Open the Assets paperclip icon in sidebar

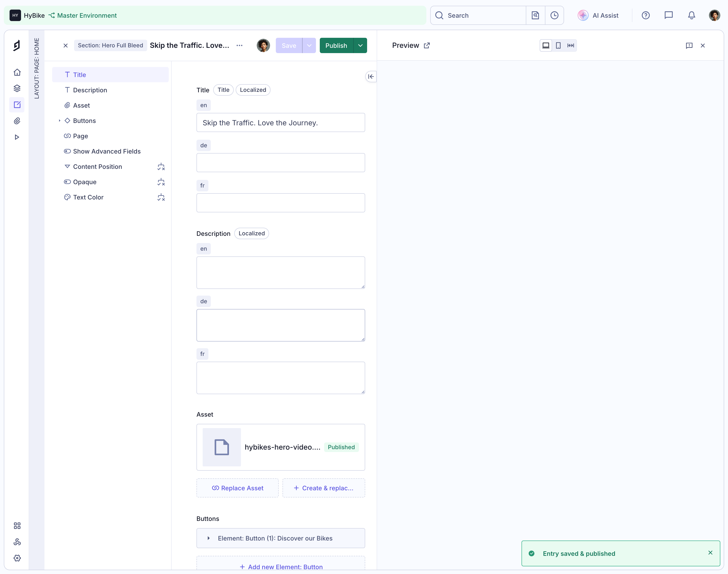(17, 121)
